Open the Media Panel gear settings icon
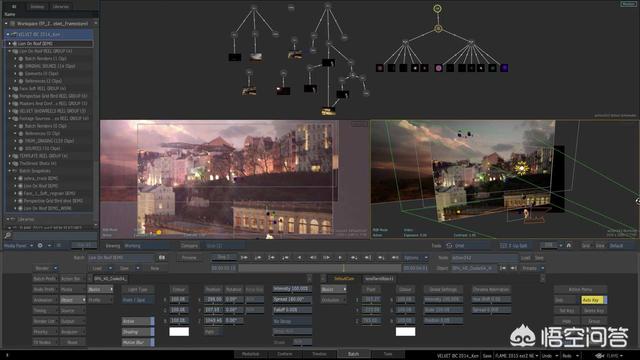 click(40, 246)
